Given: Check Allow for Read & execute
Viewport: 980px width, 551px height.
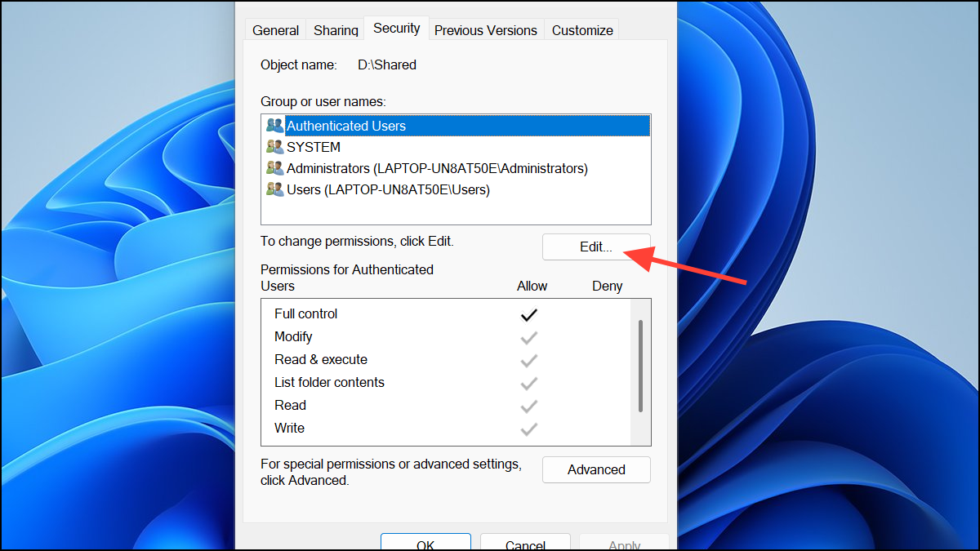Looking at the screenshot, I should pos(528,359).
